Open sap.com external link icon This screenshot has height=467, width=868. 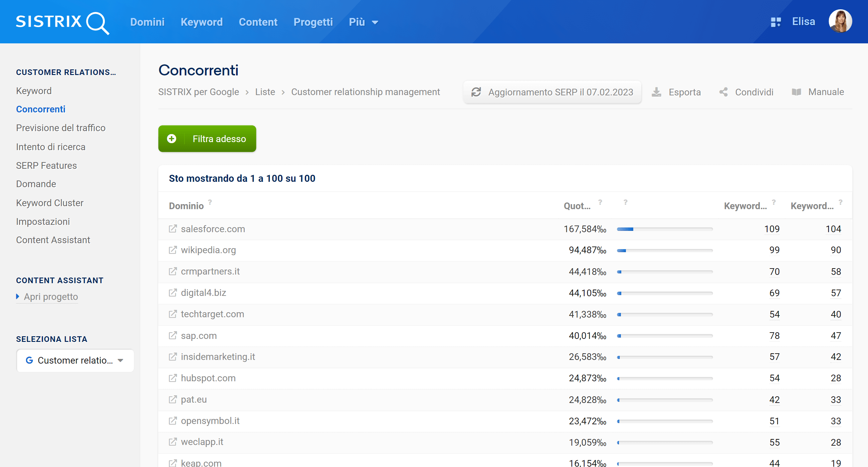pos(173,336)
